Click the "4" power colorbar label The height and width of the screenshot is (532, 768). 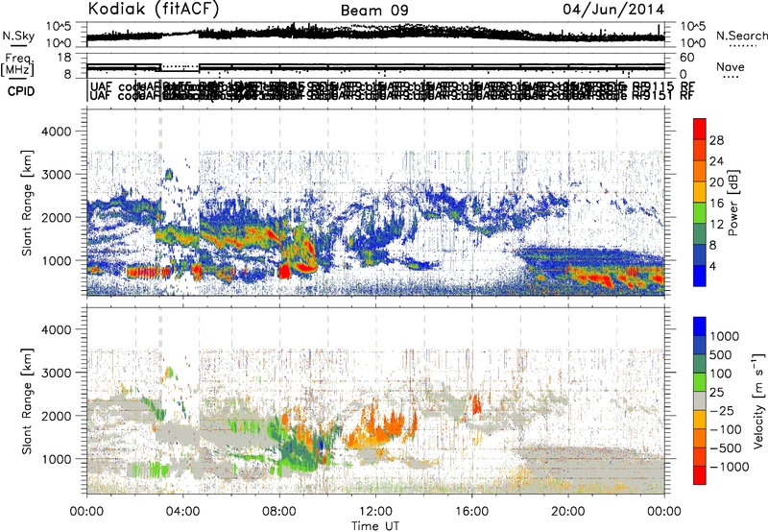(712, 266)
